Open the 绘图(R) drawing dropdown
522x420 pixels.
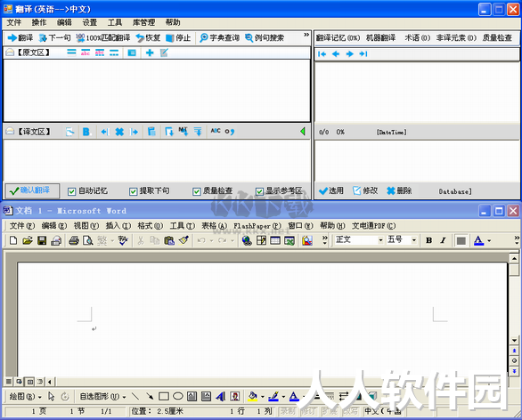[x=25, y=396]
